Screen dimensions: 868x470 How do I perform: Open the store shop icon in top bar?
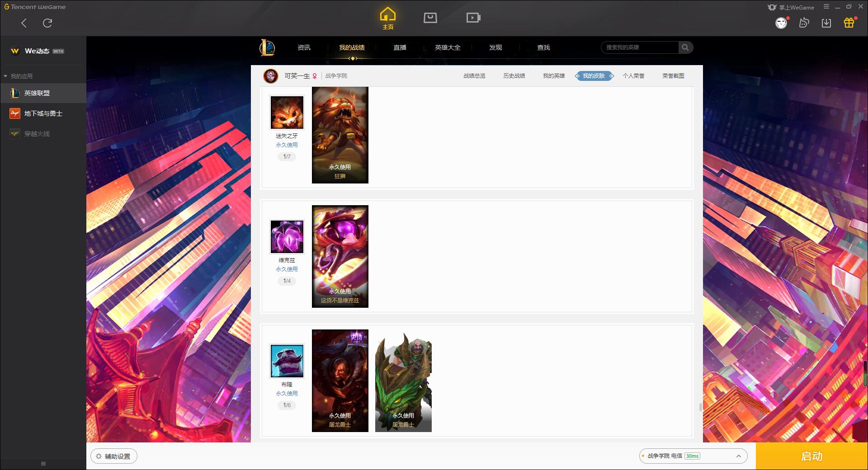[x=430, y=18]
